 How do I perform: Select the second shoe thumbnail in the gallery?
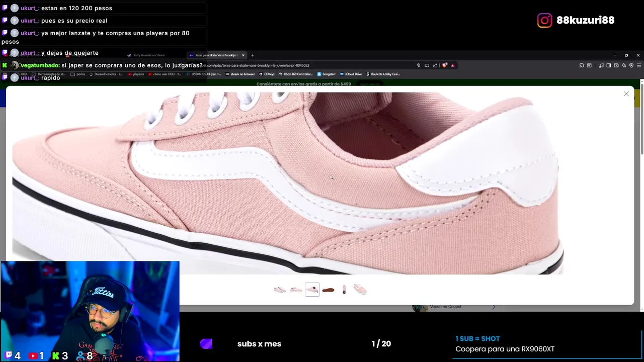(x=296, y=290)
